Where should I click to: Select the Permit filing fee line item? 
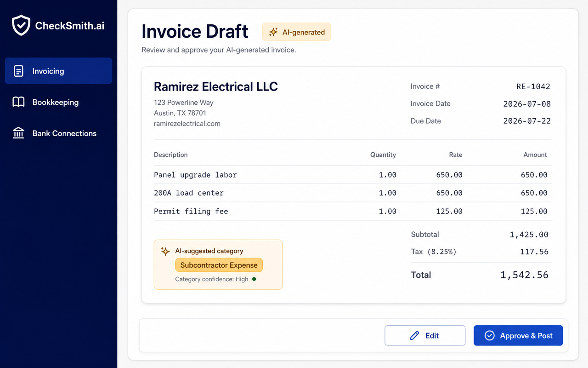(353, 211)
